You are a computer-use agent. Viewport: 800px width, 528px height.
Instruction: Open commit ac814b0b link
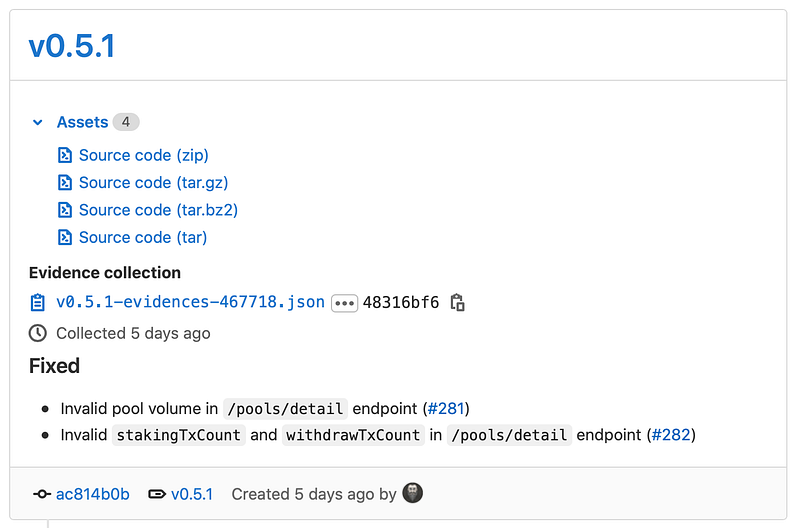click(x=92, y=494)
